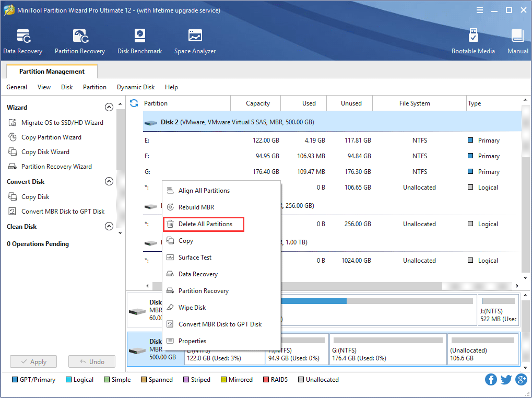Open MiniTool's Twitter page
This screenshot has width=532, height=398.
(x=505, y=379)
